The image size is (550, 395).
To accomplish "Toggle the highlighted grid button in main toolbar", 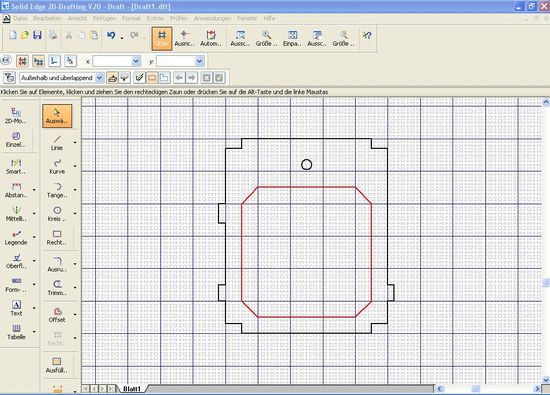I will (162, 39).
